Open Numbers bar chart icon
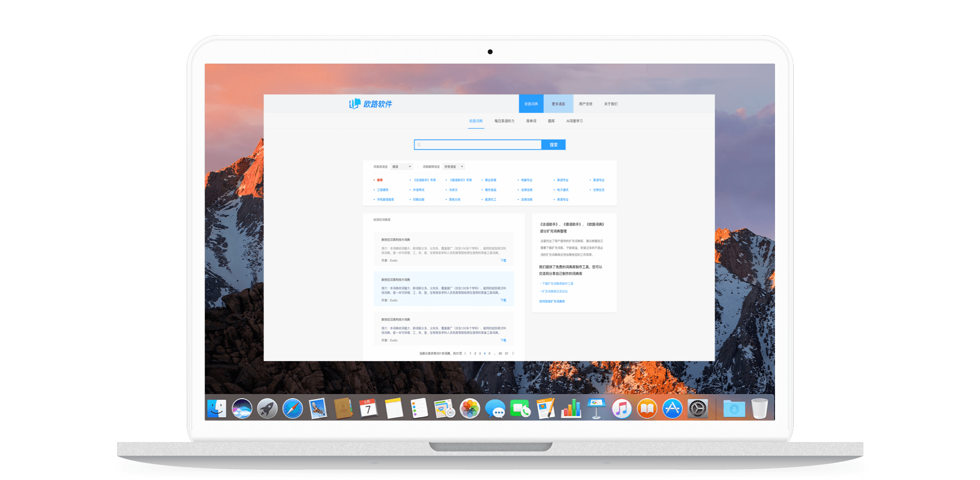Image resolution: width=980 pixels, height=480 pixels. (x=571, y=408)
